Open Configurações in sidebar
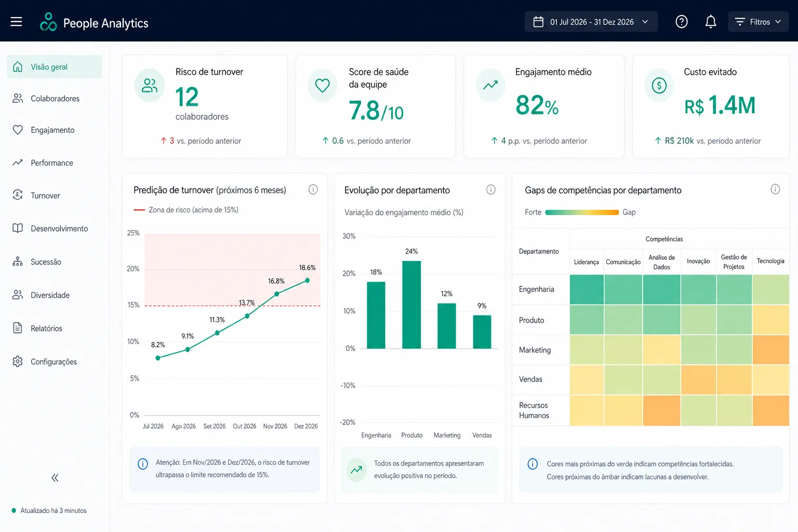This screenshot has width=798, height=532. [x=55, y=362]
